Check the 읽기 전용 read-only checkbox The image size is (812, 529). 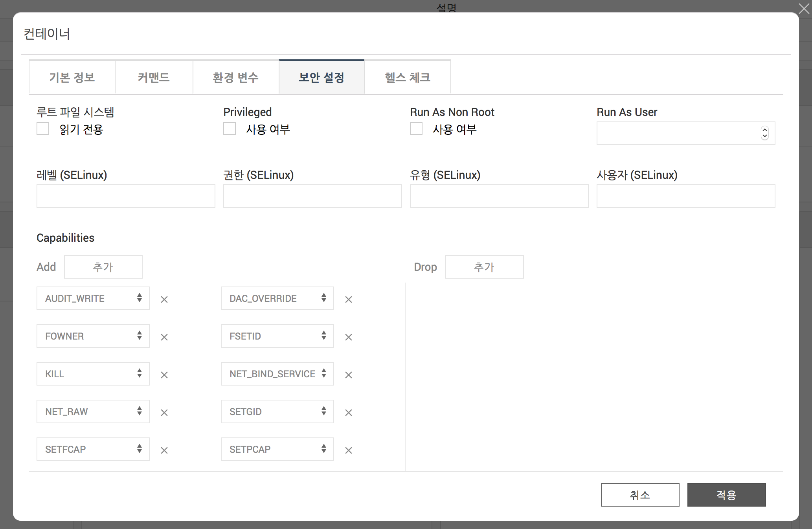[x=43, y=129]
